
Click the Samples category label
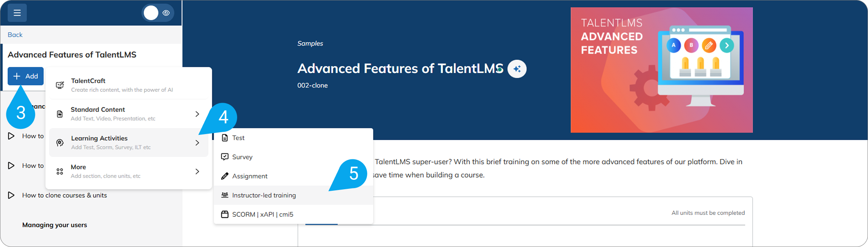click(310, 43)
